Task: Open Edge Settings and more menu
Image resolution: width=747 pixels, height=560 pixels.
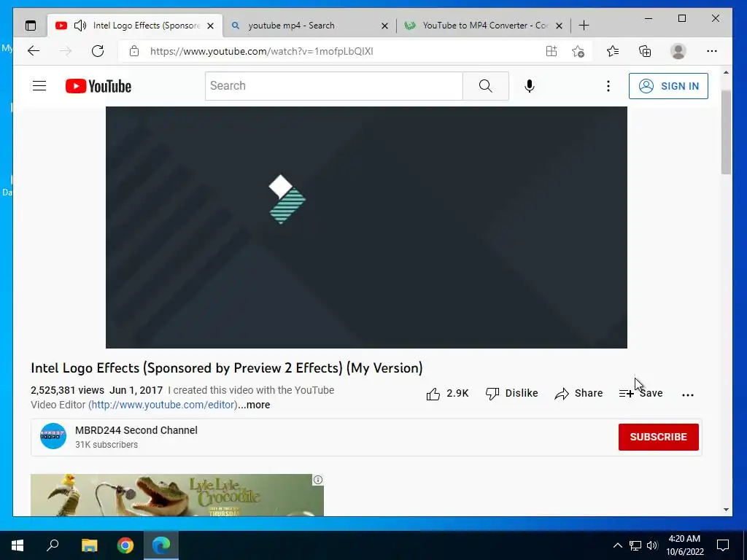Action: [x=712, y=51]
